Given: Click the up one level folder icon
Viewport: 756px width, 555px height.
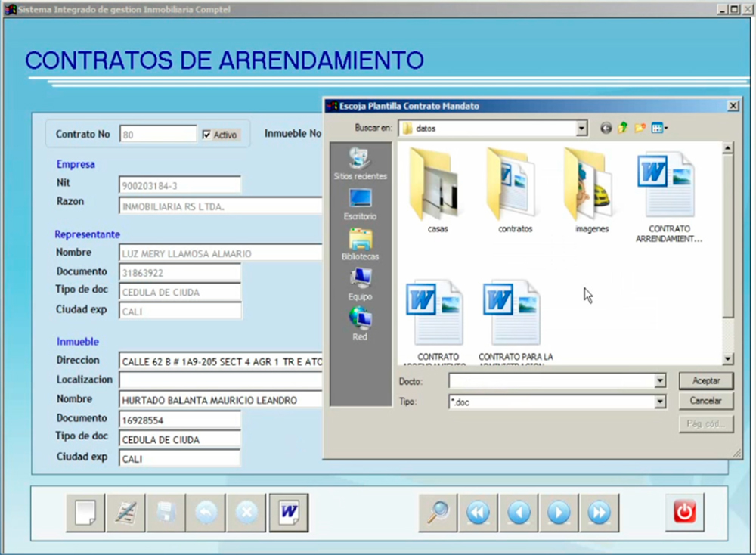Looking at the screenshot, I should [623, 129].
